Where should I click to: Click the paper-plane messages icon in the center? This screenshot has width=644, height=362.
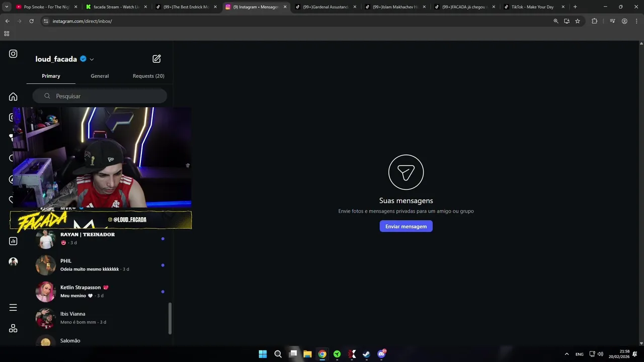pos(406,172)
